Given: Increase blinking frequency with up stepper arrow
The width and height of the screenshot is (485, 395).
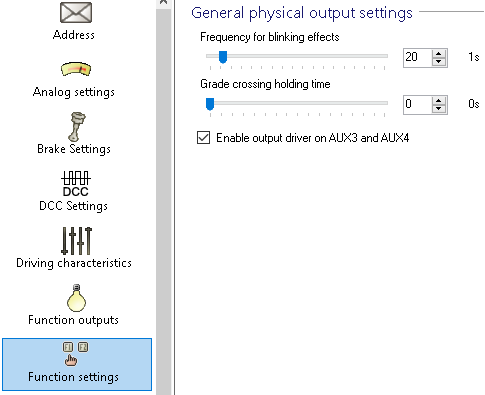Looking at the screenshot, I should pyautogui.click(x=439, y=54).
